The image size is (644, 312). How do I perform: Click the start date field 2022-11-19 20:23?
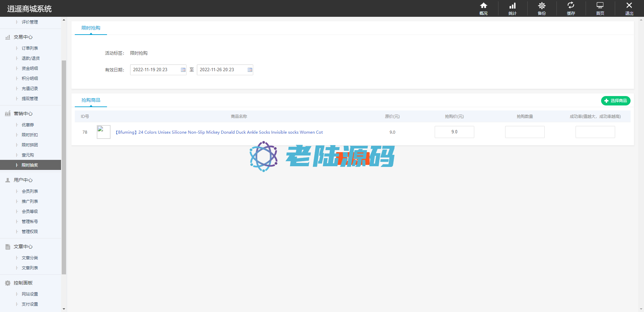[158, 70]
